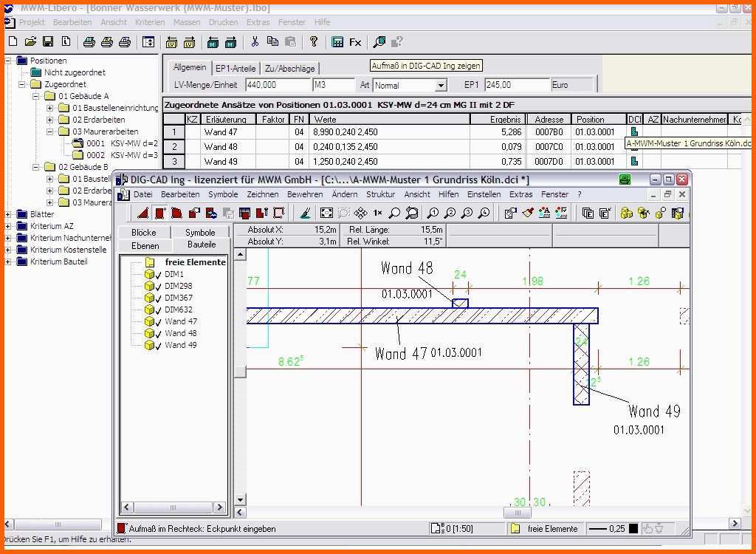Click the yellow LV icon with right arrow

[189, 42]
